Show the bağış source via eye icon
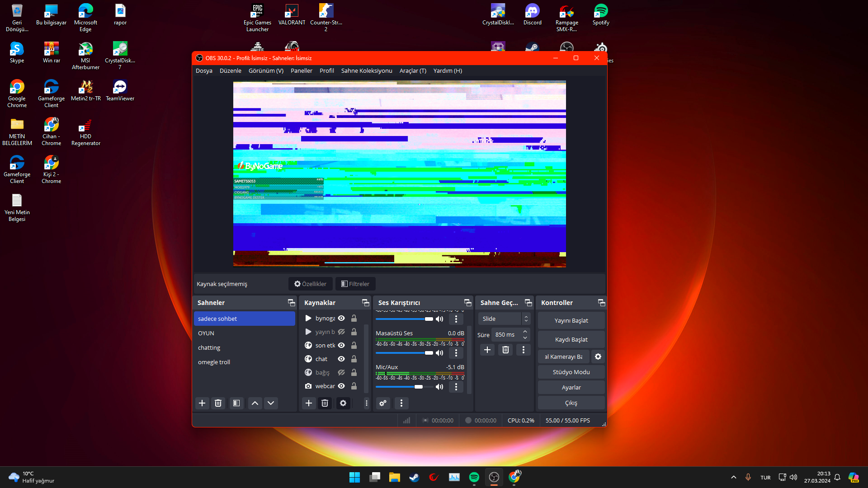The height and width of the screenshot is (488, 868). [x=342, y=372]
